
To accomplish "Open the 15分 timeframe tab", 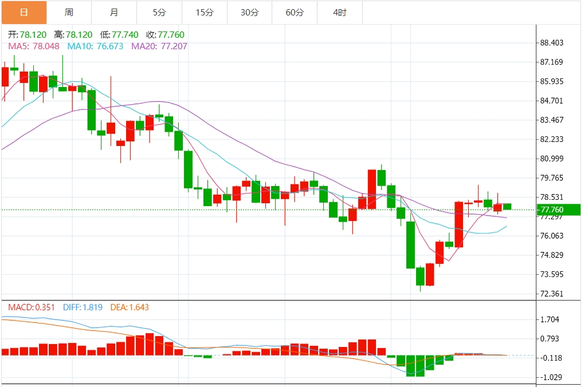I will 205,13.
